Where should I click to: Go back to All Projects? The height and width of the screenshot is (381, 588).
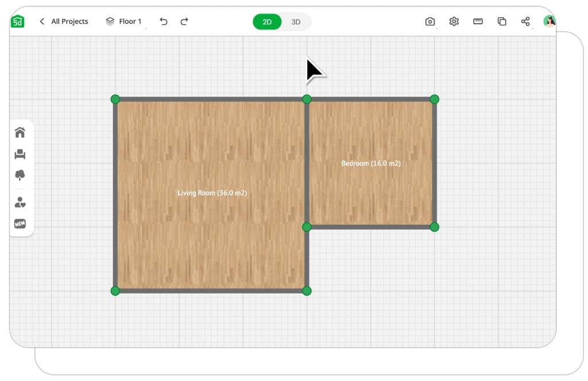pos(64,22)
